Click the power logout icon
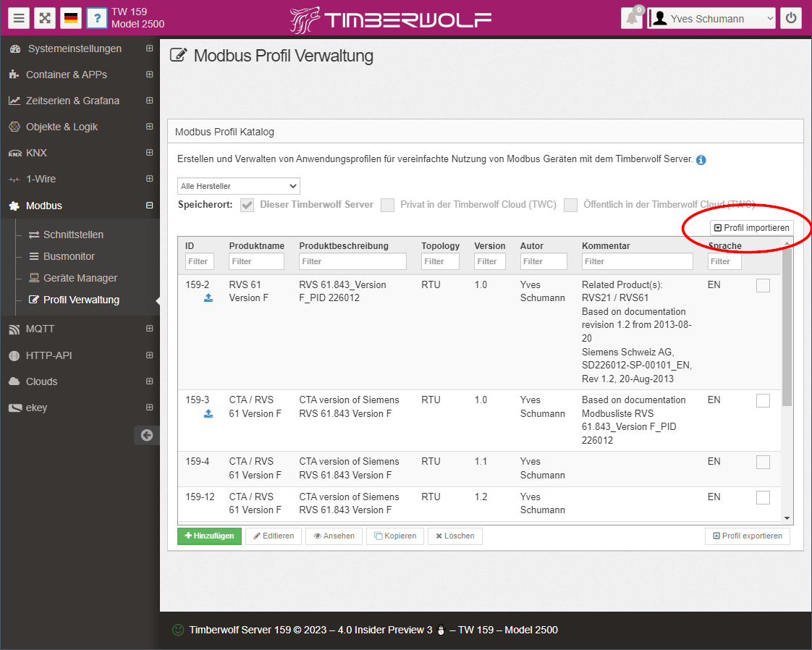The height and width of the screenshot is (650, 812). 791,19
